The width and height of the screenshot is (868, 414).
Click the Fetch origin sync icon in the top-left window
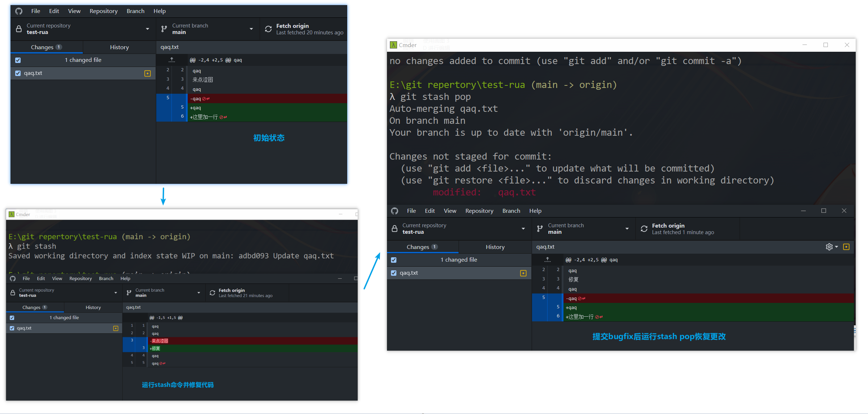[x=268, y=29]
